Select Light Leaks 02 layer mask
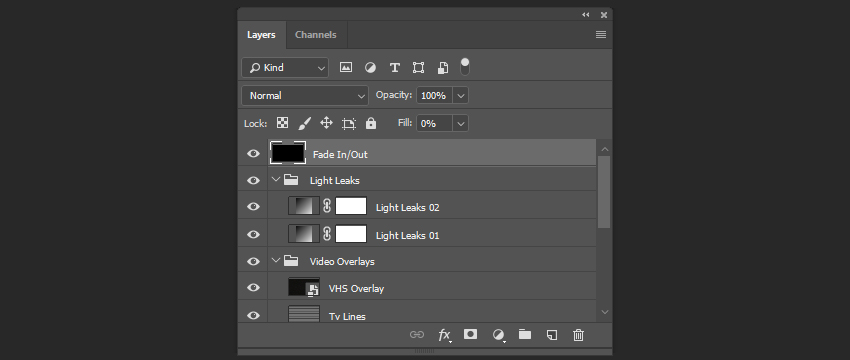 tap(351, 206)
